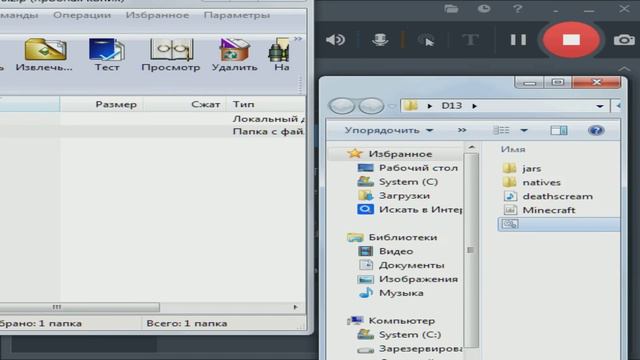
Task: Click the WinRAR scrollbar right arrow
Action: click(x=296, y=307)
